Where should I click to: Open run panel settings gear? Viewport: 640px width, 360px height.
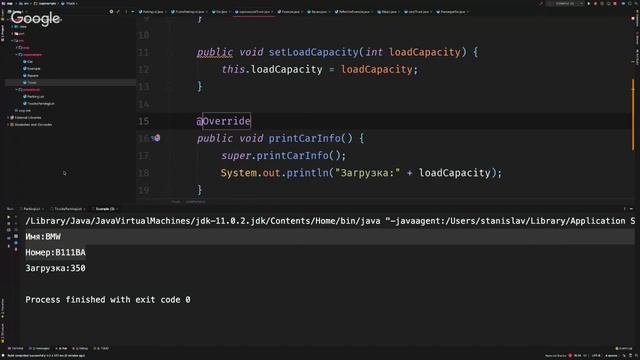[x=624, y=209]
